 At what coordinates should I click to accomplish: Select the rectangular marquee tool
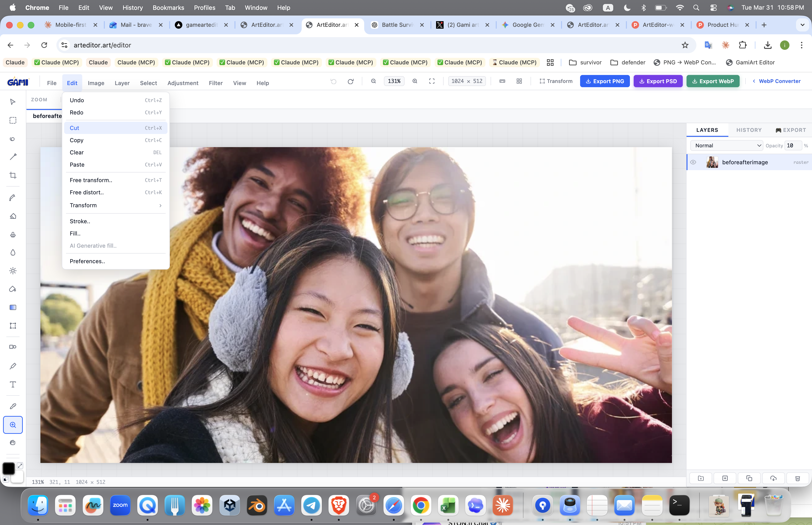tap(13, 120)
